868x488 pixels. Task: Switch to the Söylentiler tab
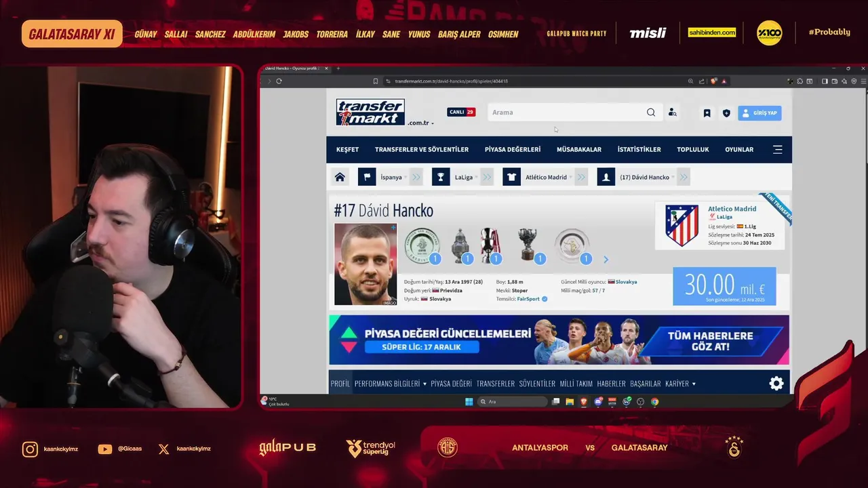pos(537,384)
